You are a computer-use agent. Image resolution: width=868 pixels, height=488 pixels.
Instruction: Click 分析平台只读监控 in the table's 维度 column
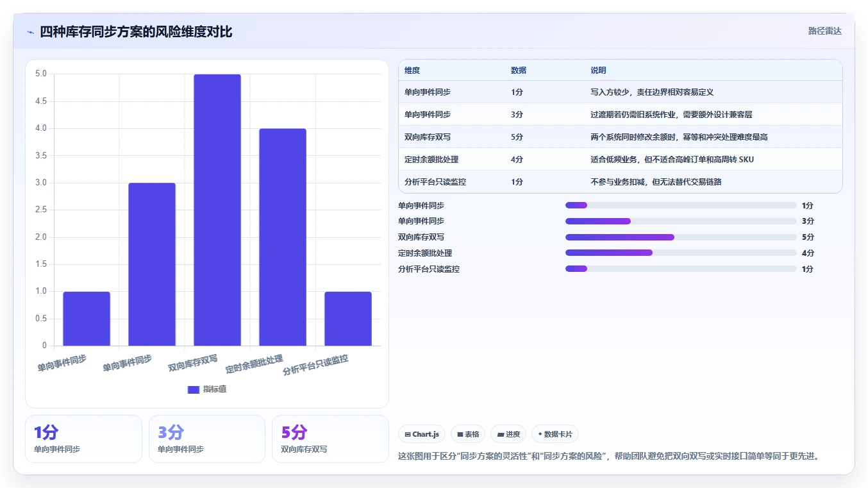pyautogui.click(x=435, y=182)
